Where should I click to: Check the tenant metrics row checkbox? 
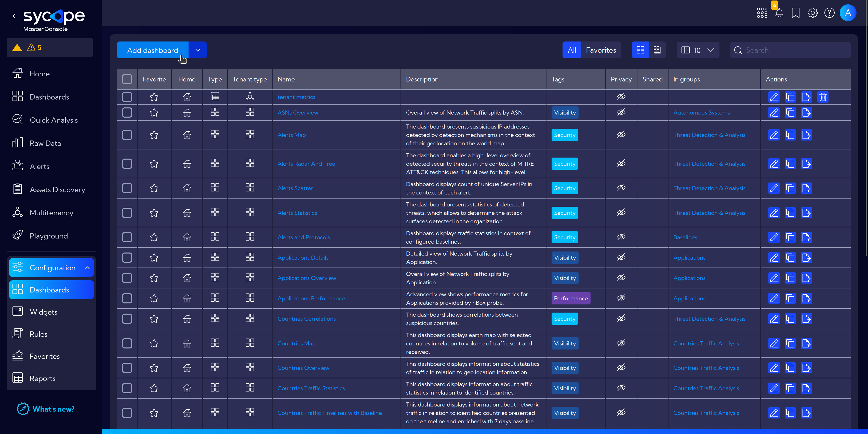[x=127, y=97]
